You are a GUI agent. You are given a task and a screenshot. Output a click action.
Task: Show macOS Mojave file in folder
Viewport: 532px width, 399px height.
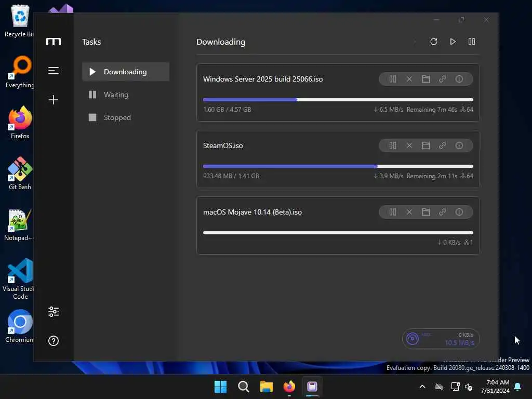pos(426,212)
